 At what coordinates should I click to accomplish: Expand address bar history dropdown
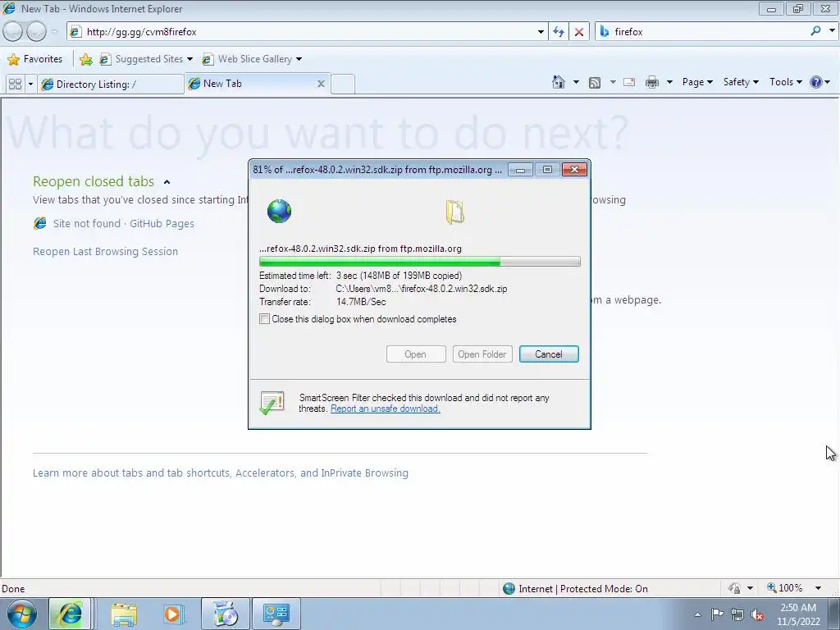541,32
